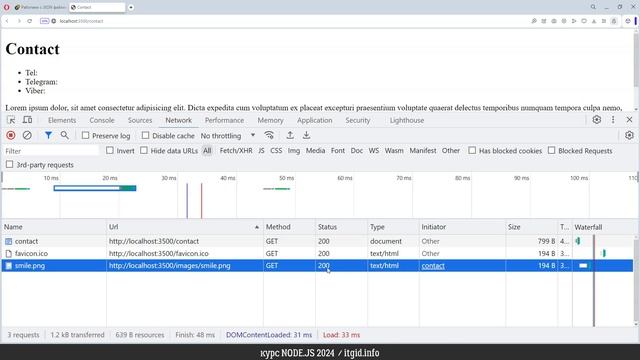The image size is (640, 360).
Task: Filter requests by Img
Action: (x=294, y=151)
